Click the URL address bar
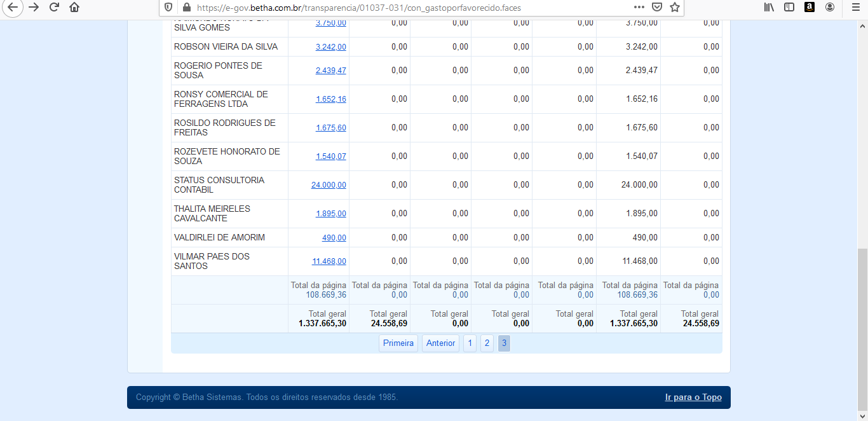Image resolution: width=868 pixels, height=421 pixels. (x=407, y=8)
